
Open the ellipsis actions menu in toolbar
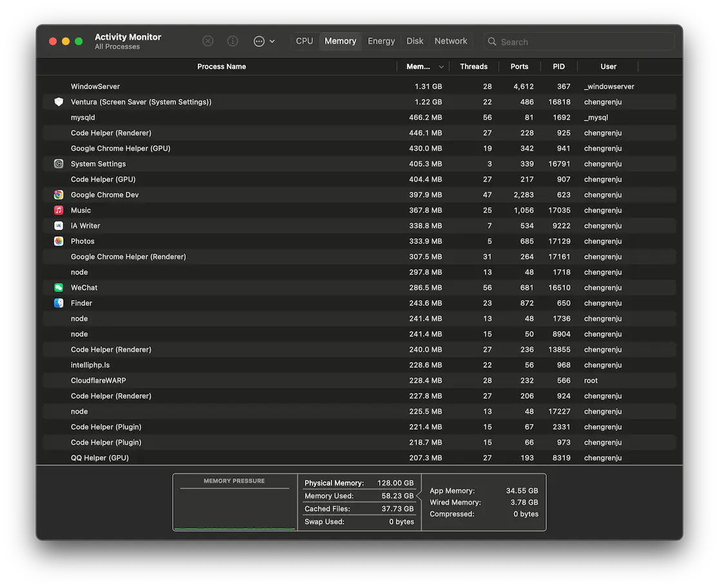[x=263, y=41]
